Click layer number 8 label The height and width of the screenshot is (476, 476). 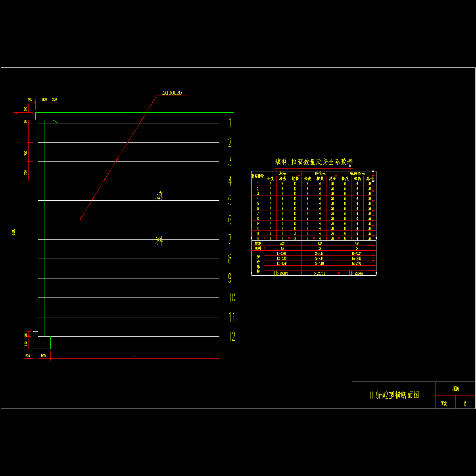[230, 259]
